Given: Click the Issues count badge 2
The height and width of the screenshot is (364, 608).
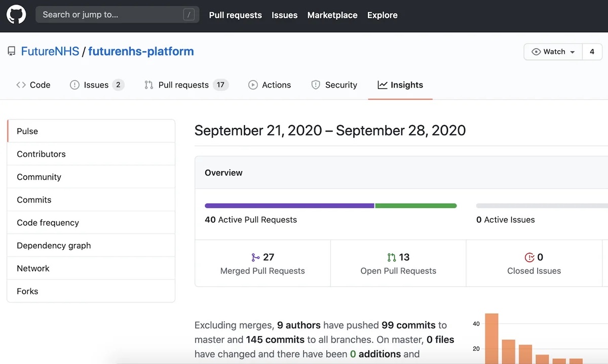Looking at the screenshot, I should (118, 85).
